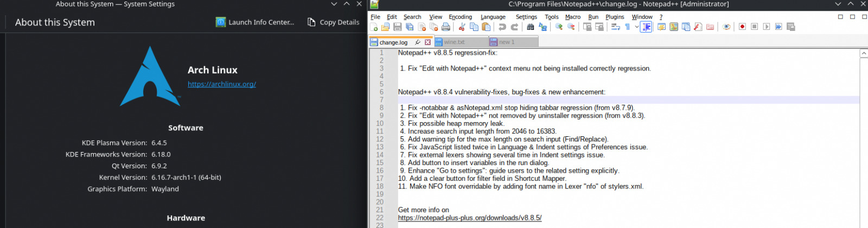Open the archlinux.org link

click(221, 84)
